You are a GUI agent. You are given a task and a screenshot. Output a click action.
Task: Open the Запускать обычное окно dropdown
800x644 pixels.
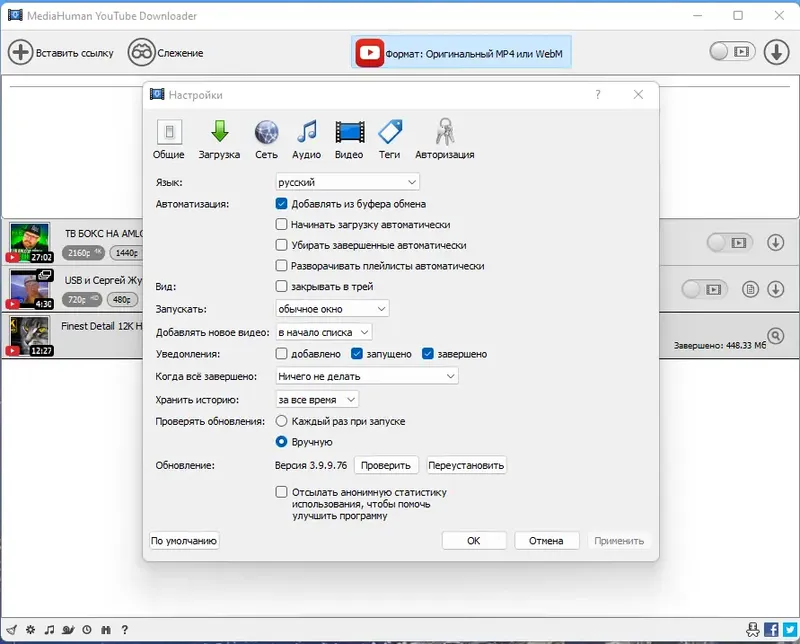[x=332, y=309]
